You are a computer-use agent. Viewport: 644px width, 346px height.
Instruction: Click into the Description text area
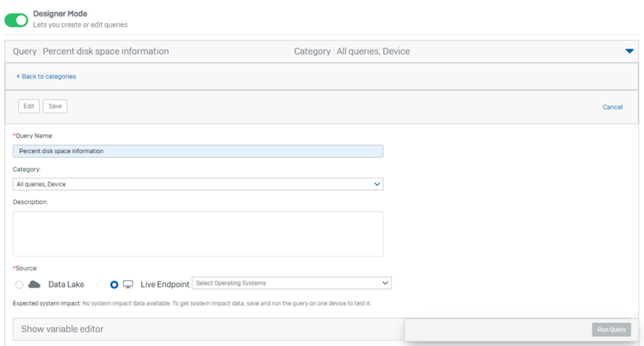pyautogui.click(x=198, y=234)
